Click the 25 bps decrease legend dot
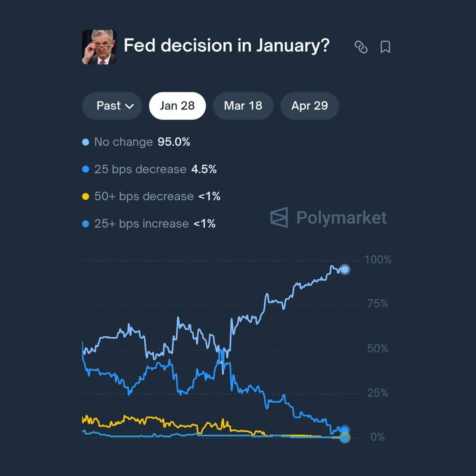Image resolution: width=476 pixels, height=476 pixels. point(85,169)
